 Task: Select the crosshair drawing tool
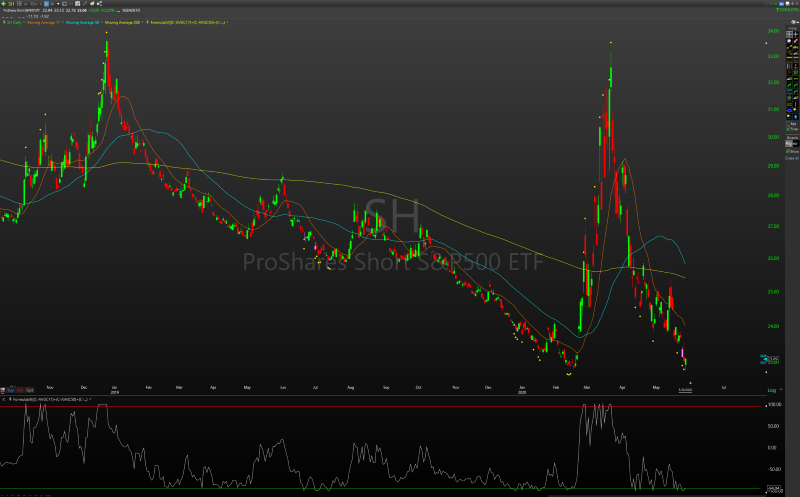tap(795, 34)
